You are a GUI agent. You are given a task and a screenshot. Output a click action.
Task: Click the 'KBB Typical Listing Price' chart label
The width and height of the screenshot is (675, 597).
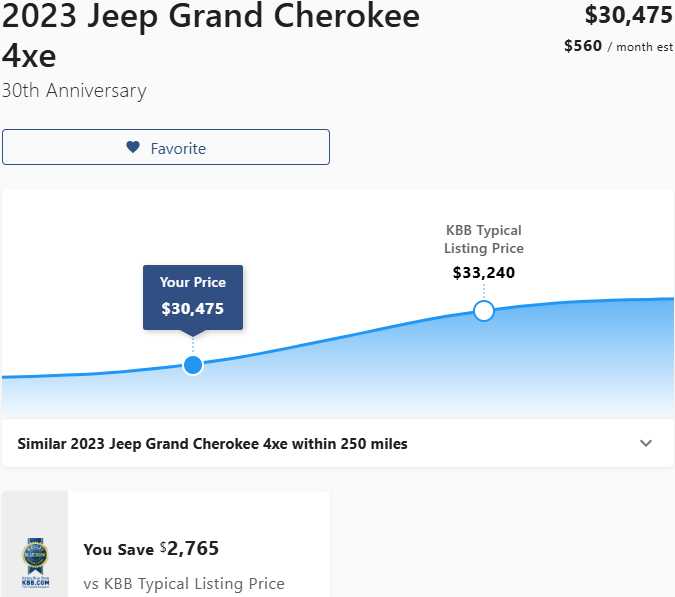coord(484,239)
